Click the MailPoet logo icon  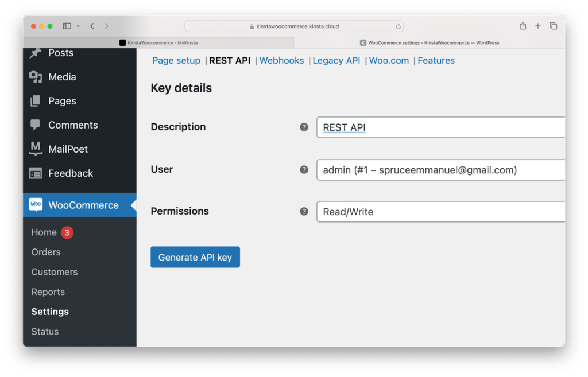tap(36, 149)
